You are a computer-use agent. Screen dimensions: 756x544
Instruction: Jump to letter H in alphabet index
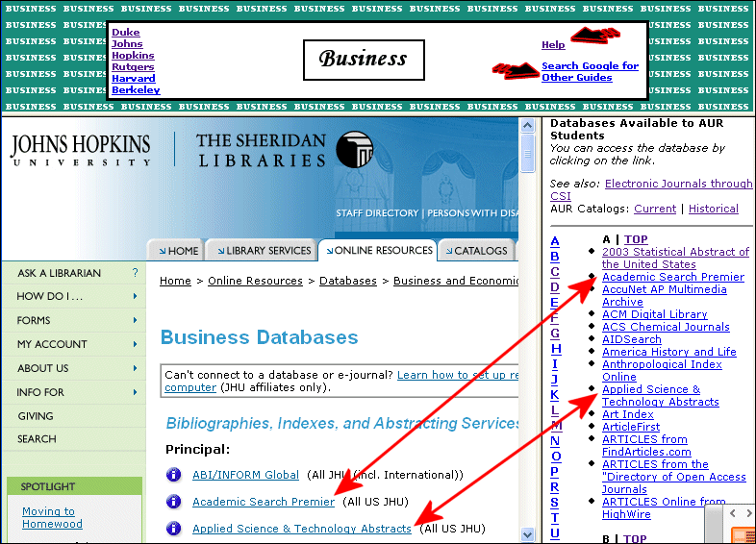click(556, 348)
